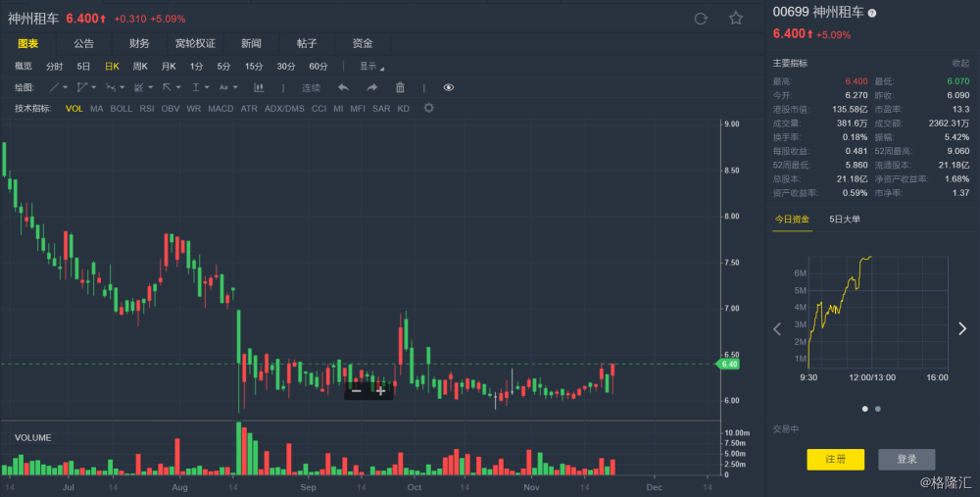Zoom out chart with minus button
This screenshot has height=497, width=980.
point(357,391)
